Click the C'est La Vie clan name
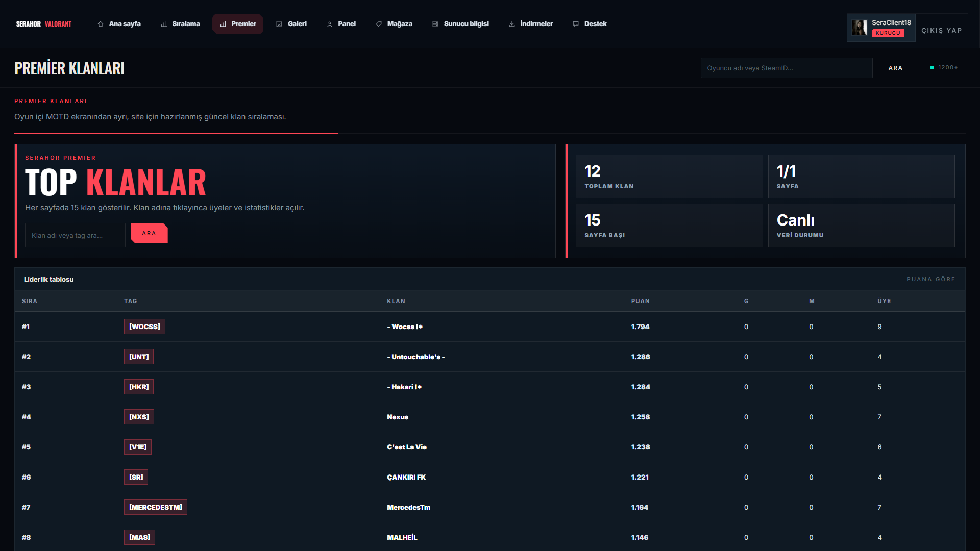980x551 pixels. [407, 447]
